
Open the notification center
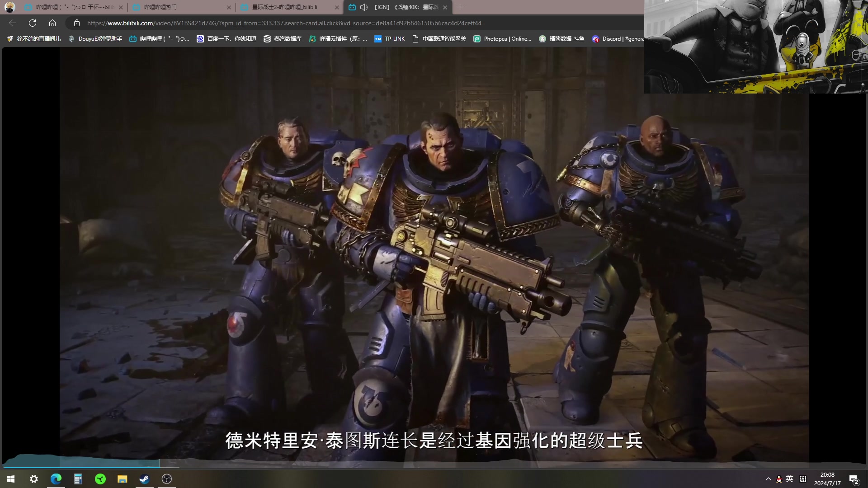[854, 479]
